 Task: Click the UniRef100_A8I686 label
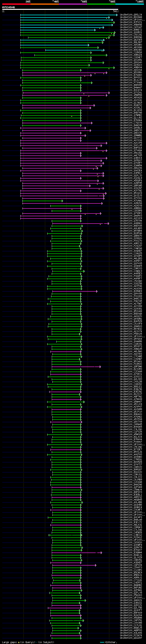131,47
